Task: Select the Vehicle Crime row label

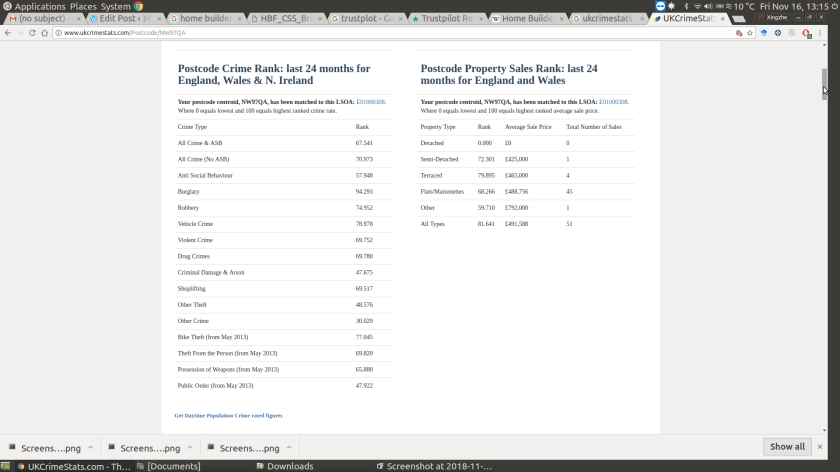Action: click(195, 224)
